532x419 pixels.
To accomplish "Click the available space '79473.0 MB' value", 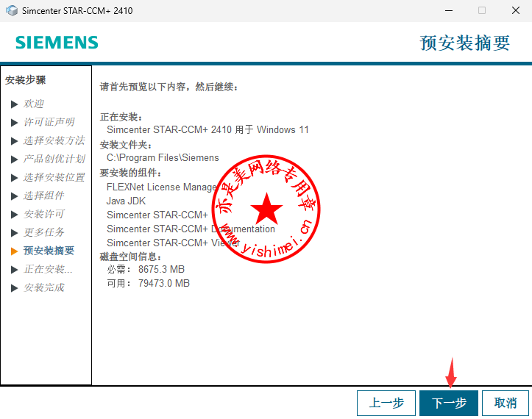I will pyautogui.click(x=164, y=284).
